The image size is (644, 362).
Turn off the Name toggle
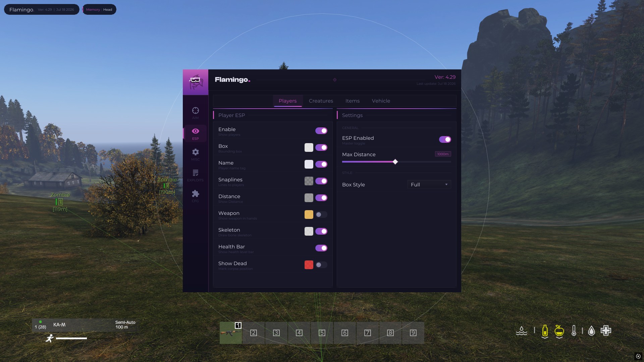tap(321, 164)
